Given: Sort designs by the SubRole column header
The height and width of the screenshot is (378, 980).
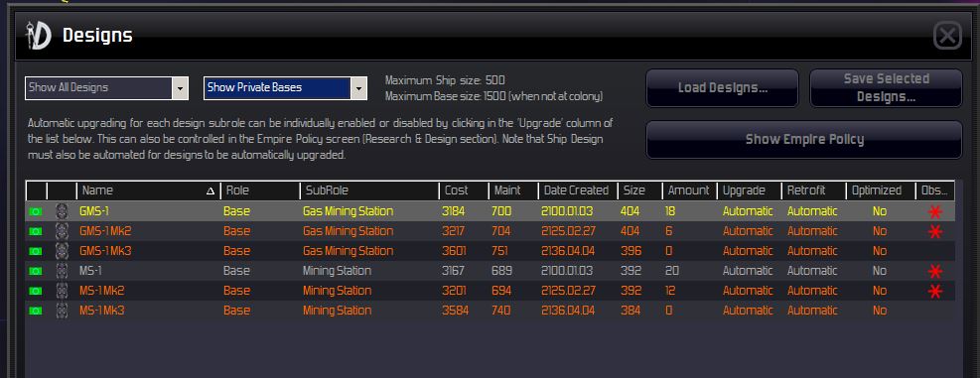Looking at the screenshot, I should pos(369,190).
